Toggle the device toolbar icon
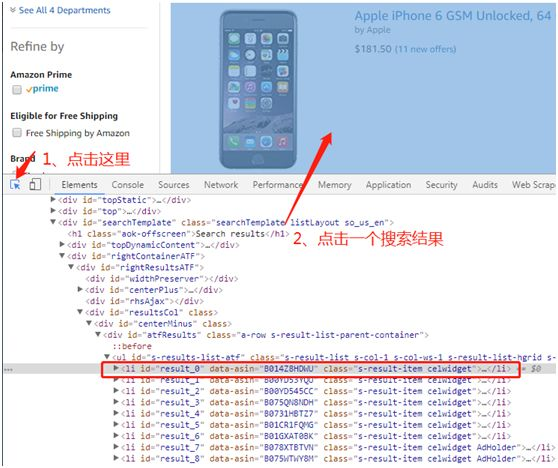558x468 pixels. (35, 184)
